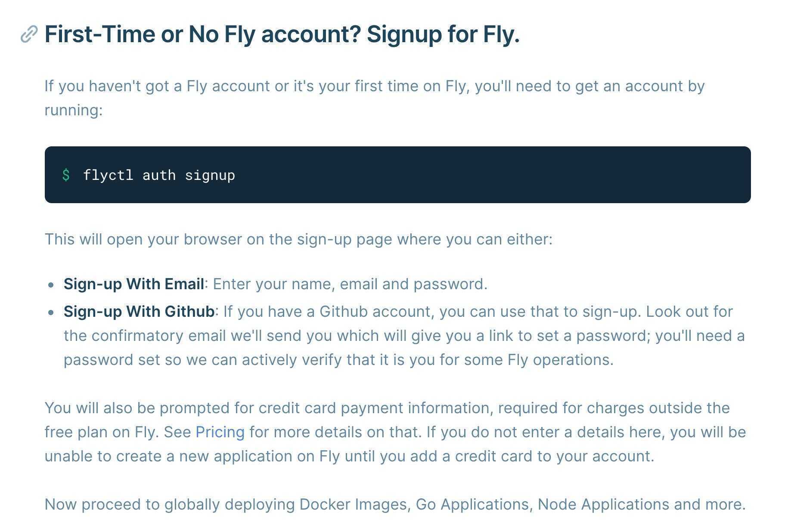Viewport: 788px width, 532px height.
Task: Click the 'Enter your name, email and password.' text
Action: pos(350,284)
